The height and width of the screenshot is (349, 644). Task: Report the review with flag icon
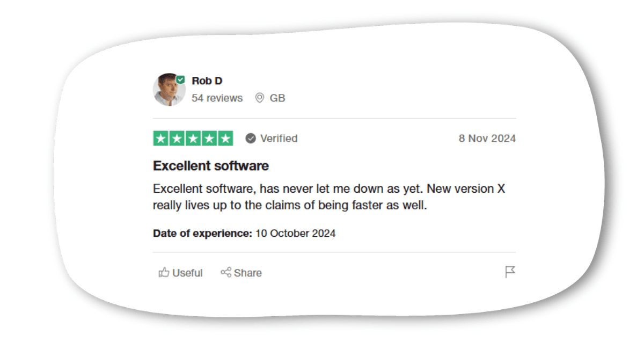pos(510,272)
